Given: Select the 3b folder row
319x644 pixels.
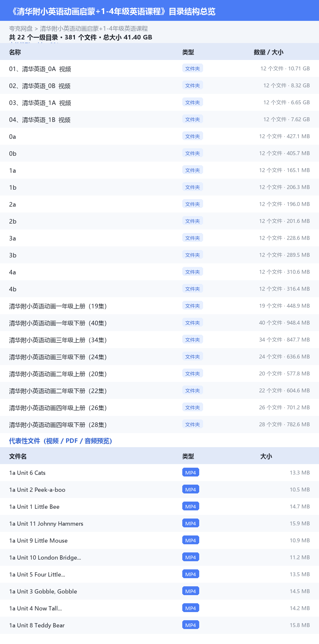Looking at the screenshot, I should (159, 255).
